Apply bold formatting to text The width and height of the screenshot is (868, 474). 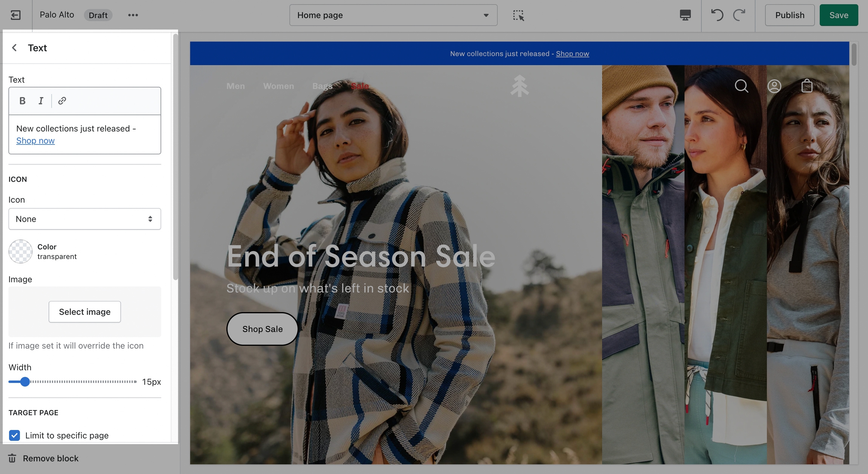pos(22,101)
